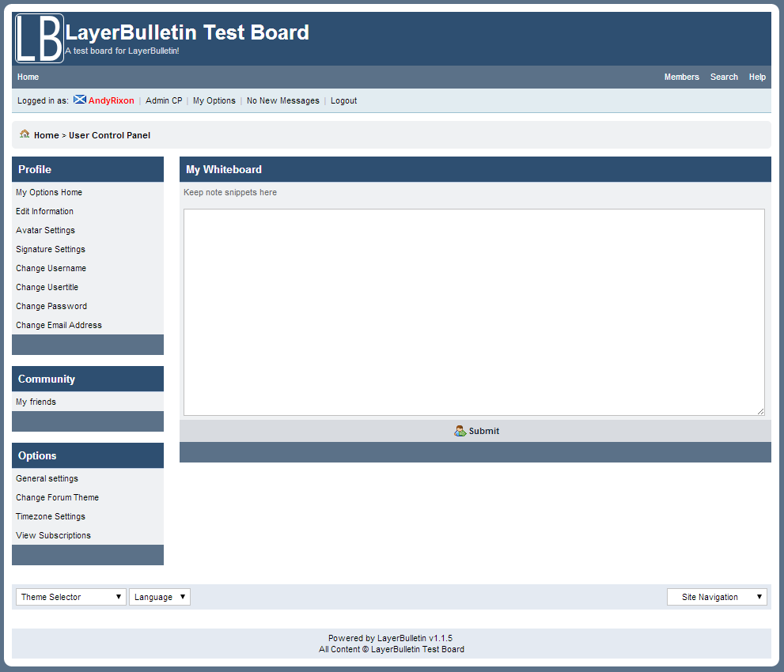This screenshot has height=672, width=784.
Task: Open the Language dropdown
Action: [160, 596]
